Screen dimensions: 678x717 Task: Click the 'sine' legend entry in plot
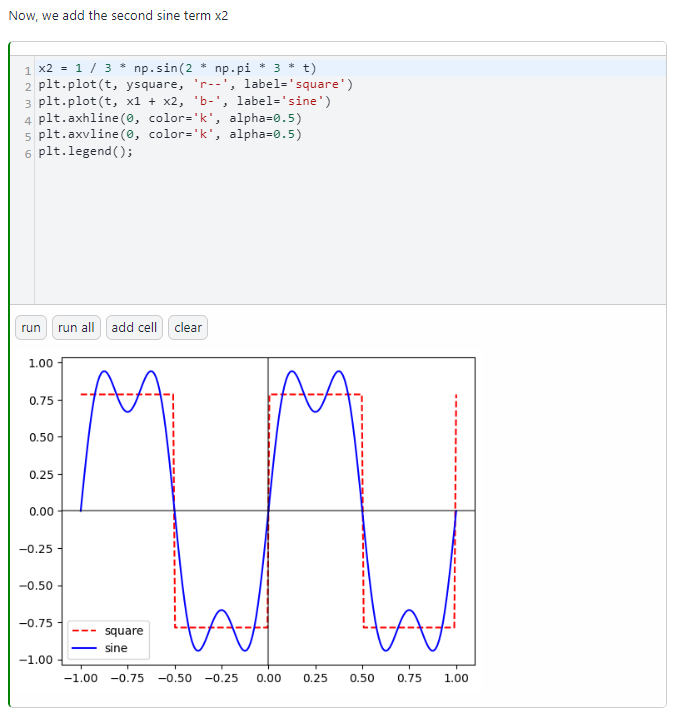(116, 648)
